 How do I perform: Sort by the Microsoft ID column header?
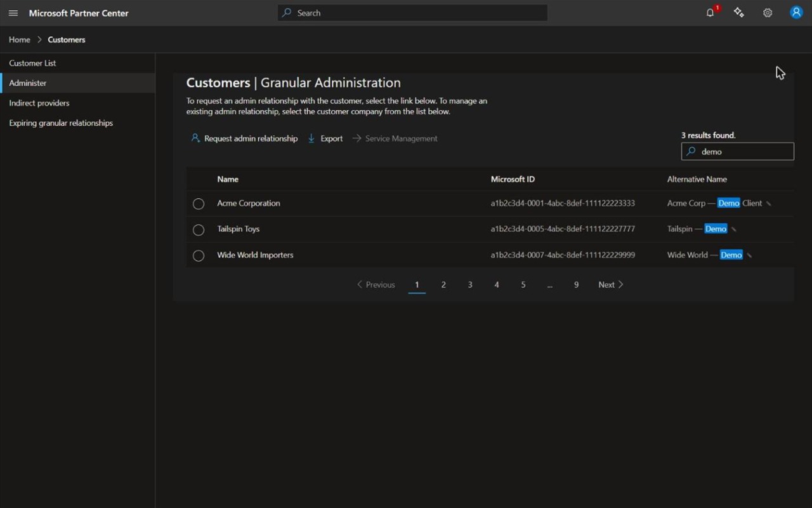[x=513, y=179]
